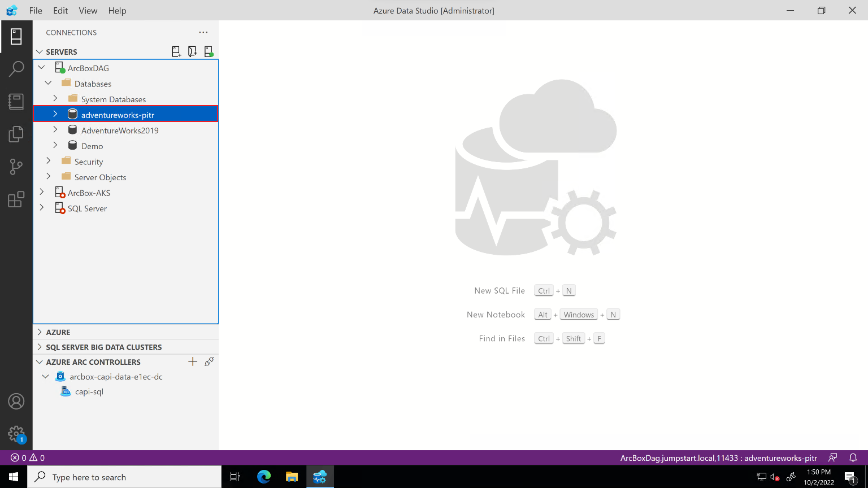Open the Manage settings gear icon
Image resolution: width=868 pixels, height=488 pixels.
coord(16,434)
